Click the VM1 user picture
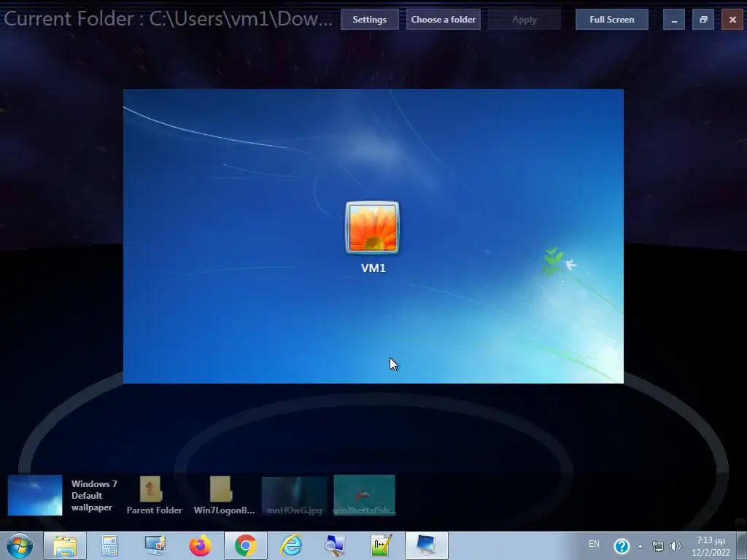 [x=373, y=227]
